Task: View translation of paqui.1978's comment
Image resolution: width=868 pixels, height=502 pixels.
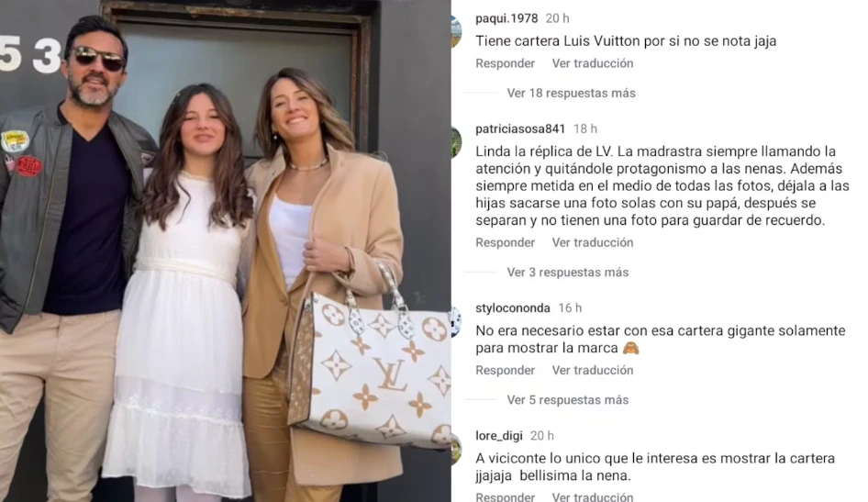Action: point(593,63)
